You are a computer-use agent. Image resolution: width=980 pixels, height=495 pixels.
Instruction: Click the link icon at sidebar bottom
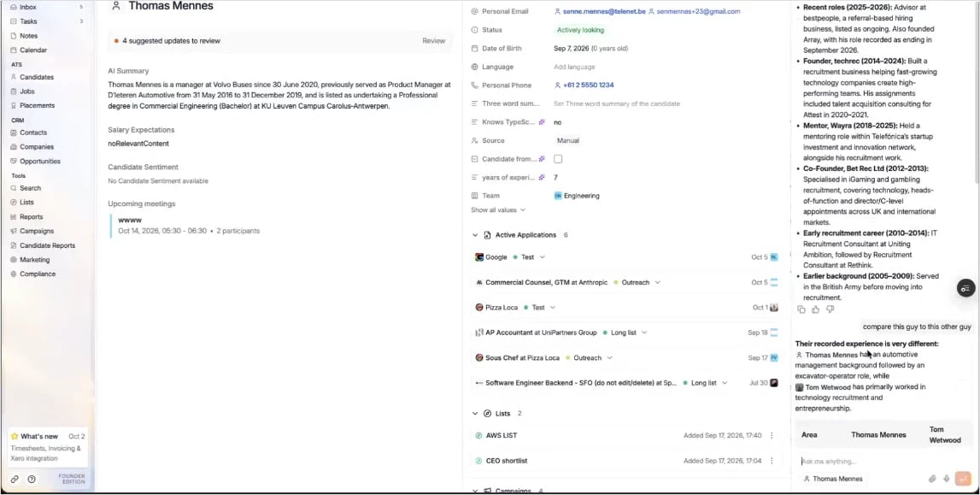[15, 480]
